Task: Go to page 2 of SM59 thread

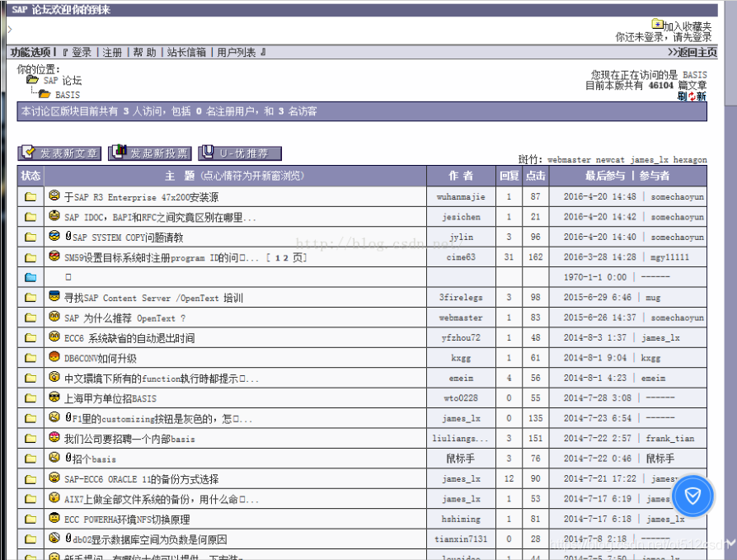Action: (285, 257)
